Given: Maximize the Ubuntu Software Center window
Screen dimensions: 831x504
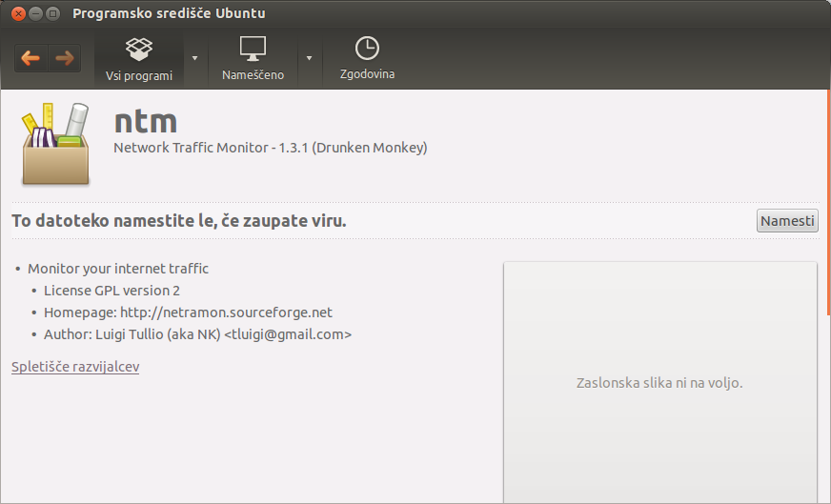Looking at the screenshot, I should coord(52,13).
